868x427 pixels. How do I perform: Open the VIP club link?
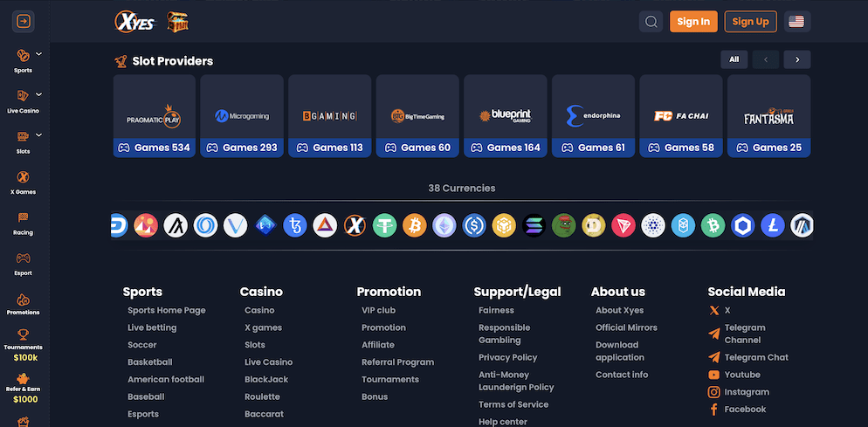pos(379,310)
